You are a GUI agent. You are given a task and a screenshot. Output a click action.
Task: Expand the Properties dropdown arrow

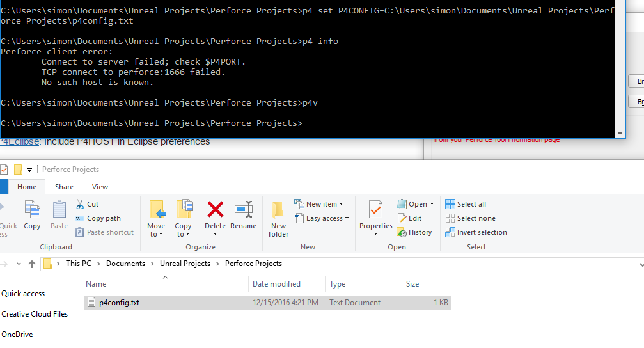[375, 234]
